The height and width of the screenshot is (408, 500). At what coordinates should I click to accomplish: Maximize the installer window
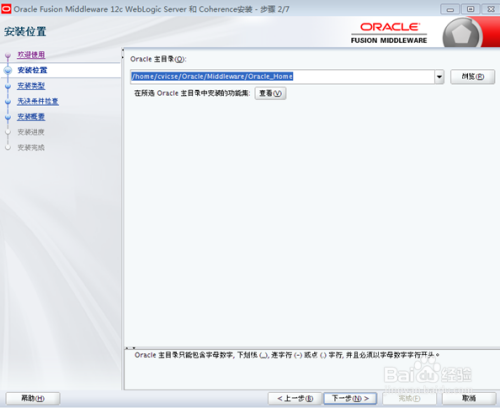470,9
